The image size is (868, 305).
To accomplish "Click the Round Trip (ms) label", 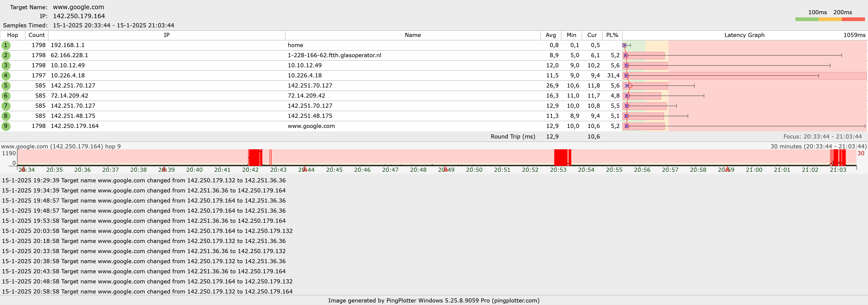I will [x=513, y=136].
